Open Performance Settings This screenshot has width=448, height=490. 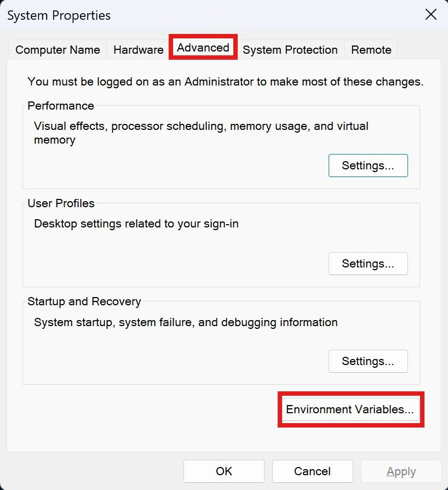point(368,166)
